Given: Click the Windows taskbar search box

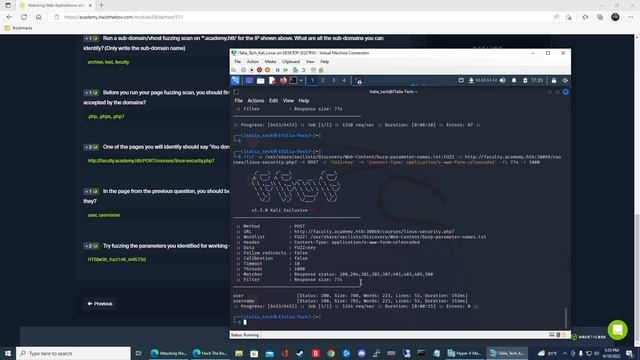Looking at the screenshot, I should pos(73,353).
